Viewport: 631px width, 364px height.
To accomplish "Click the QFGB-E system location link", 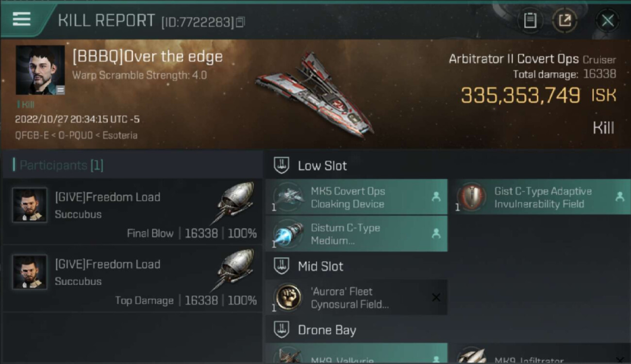I will coord(31,135).
